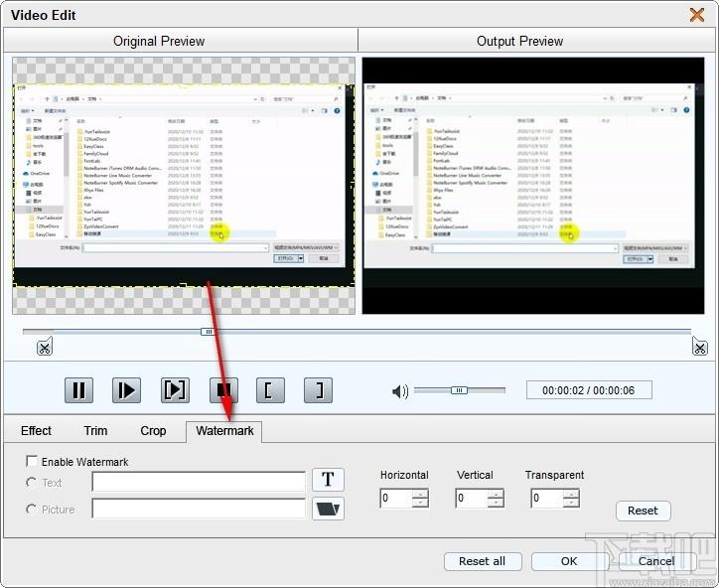Click the volume slider handle
This screenshot has height=588, width=719.
click(459, 390)
